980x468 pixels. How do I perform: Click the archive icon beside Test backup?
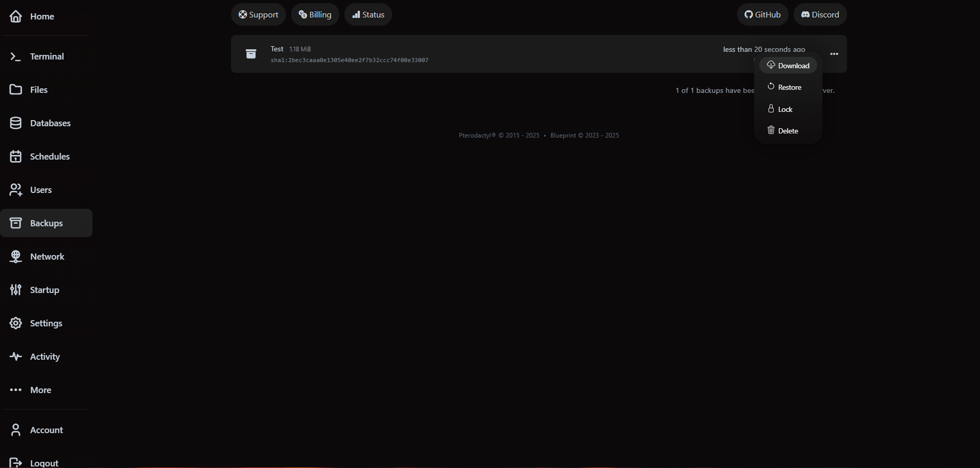(251, 53)
